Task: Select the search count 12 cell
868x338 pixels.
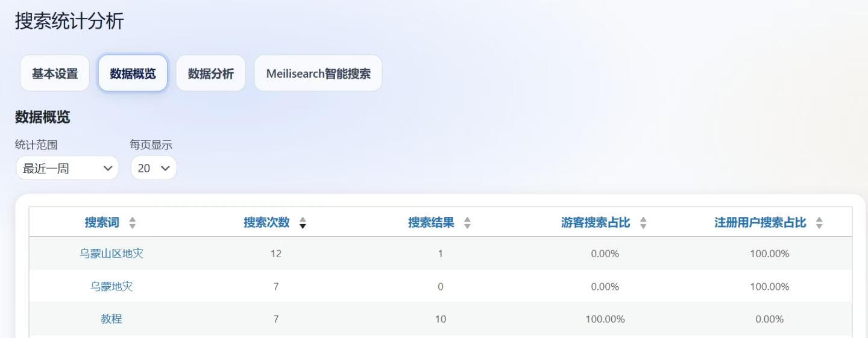Action: tap(276, 254)
